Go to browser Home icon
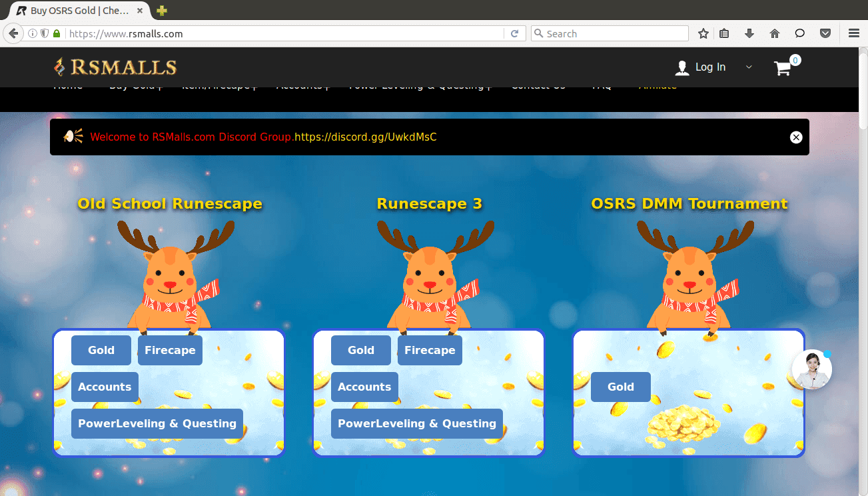This screenshot has width=868, height=496. (x=775, y=33)
